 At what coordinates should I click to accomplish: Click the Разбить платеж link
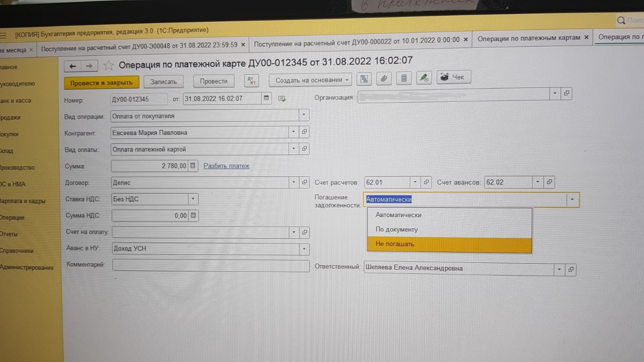tap(226, 166)
